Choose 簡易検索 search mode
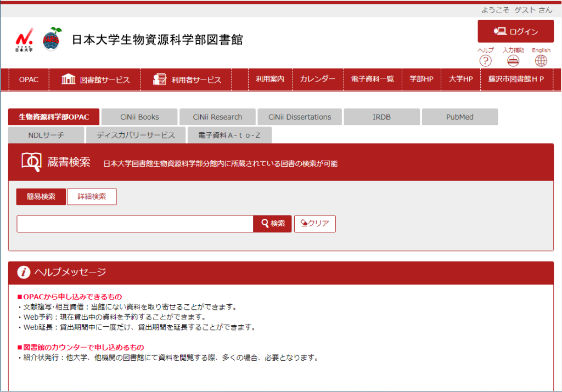The width and height of the screenshot is (562, 392). pos(41,196)
